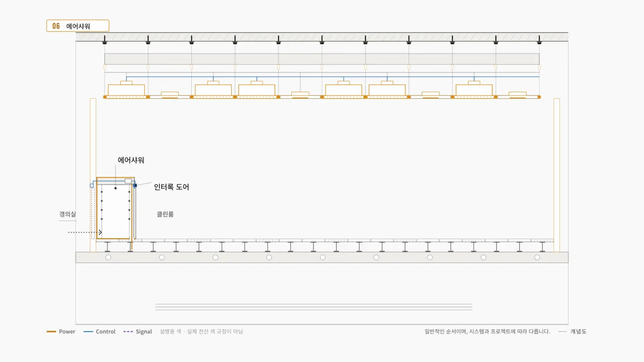Click the purple dashed Signal legend line
644x362 pixels.
click(x=128, y=331)
